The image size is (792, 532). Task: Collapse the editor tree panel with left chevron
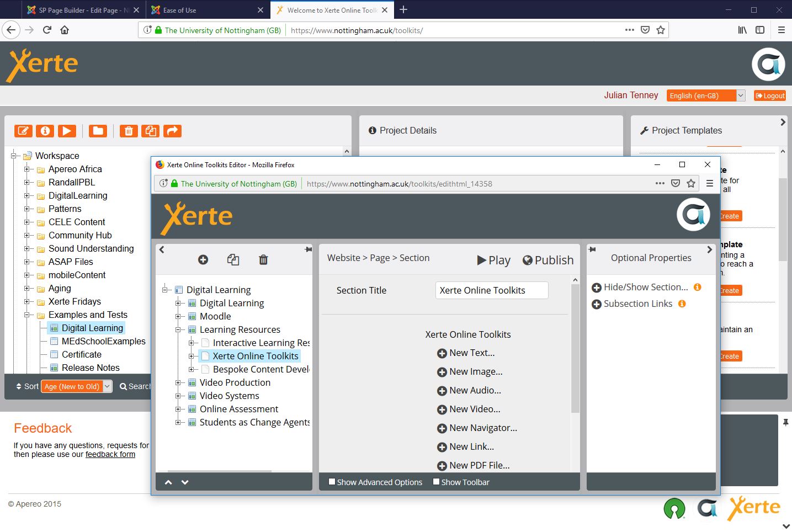[x=162, y=249]
